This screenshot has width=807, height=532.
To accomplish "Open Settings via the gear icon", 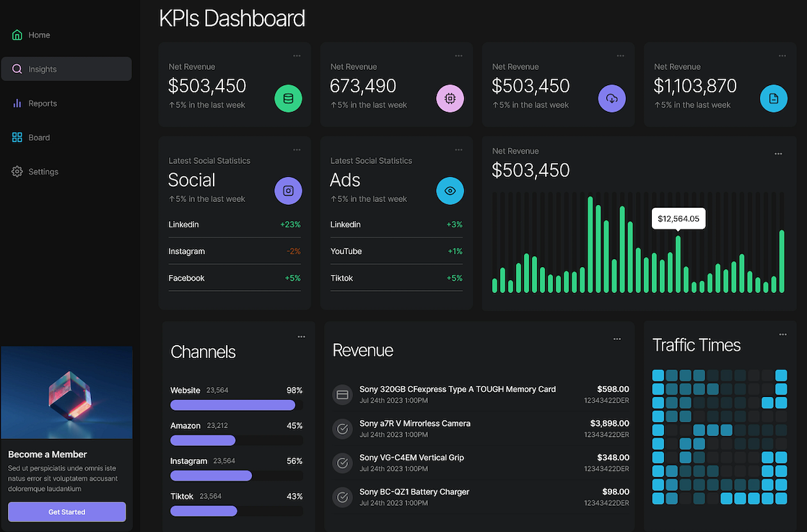I will [16, 171].
